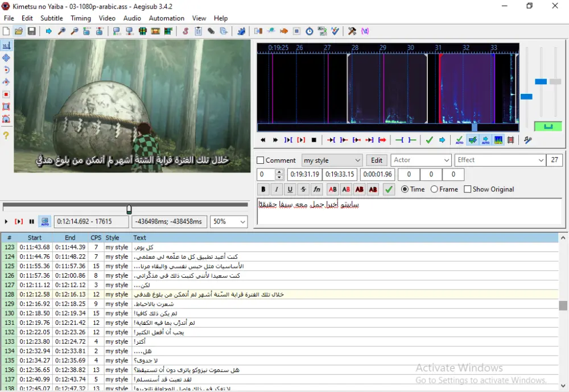Play audio selection with red brackets
The width and height of the screenshot is (569, 392).
(x=301, y=140)
